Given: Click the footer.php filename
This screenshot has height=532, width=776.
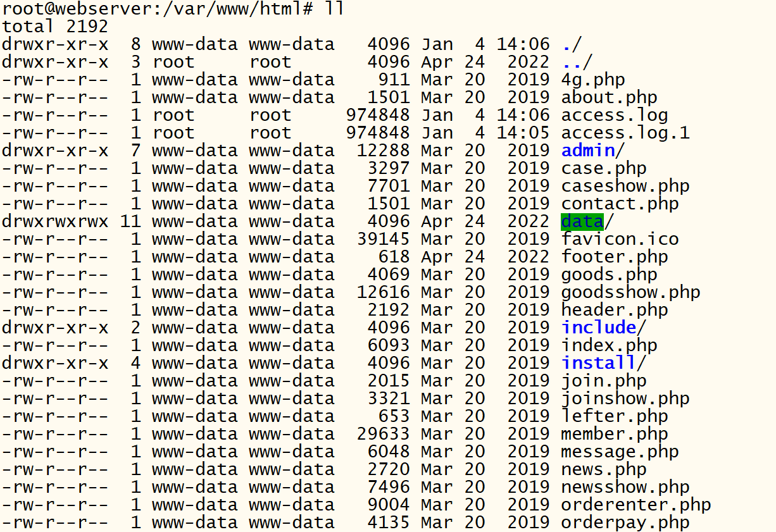Looking at the screenshot, I should click(615, 257).
